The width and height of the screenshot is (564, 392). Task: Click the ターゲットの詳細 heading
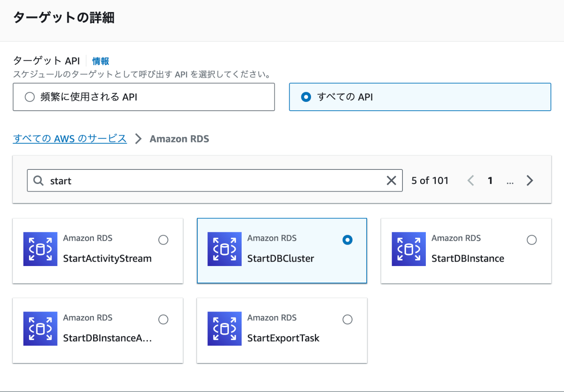click(64, 18)
